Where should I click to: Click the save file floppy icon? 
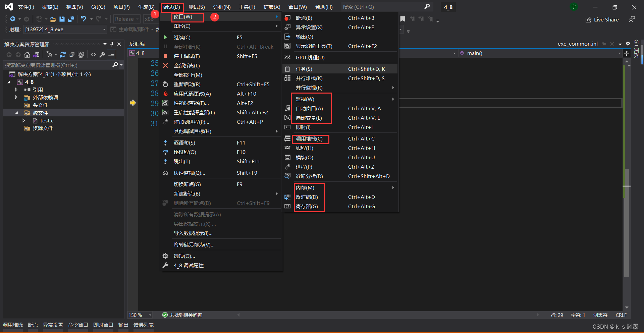[x=62, y=19]
